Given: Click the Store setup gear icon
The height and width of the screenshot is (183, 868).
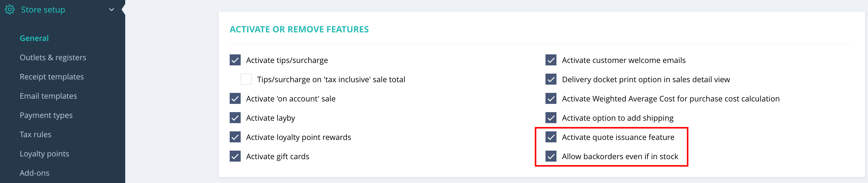Looking at the screenshot, I should [x=10, y=9].
